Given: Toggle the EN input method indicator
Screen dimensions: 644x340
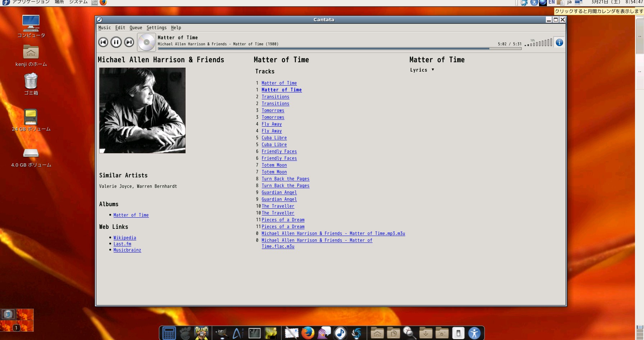Looking at the screenshot, I should 551,3.
